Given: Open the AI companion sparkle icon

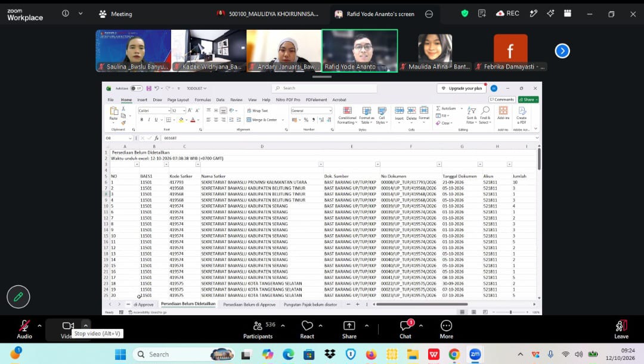Looking at the screenshot, I should [x=550, y=14].
